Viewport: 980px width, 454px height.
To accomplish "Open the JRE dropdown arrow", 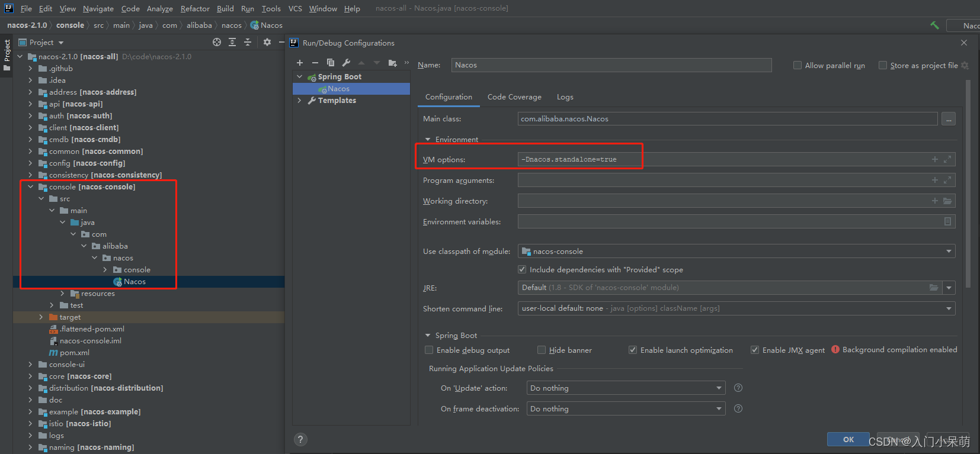I will point(949,288).
